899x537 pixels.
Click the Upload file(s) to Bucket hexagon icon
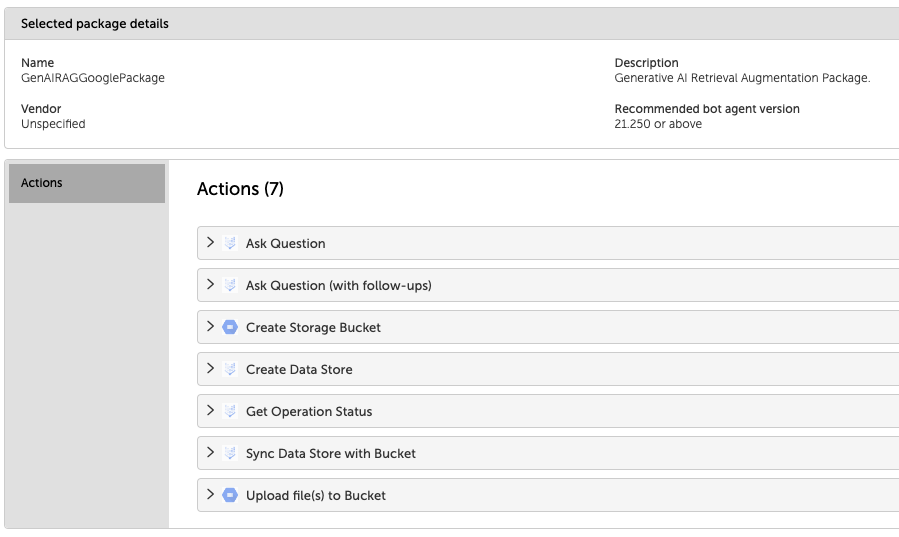coord(230,495)
